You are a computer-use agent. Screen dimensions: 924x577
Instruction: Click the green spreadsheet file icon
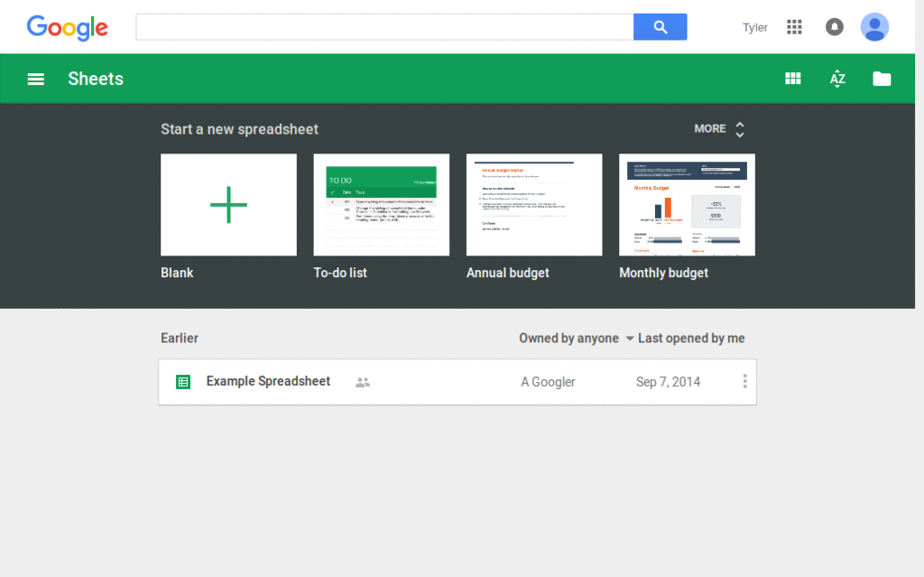[x=183, y=382]
